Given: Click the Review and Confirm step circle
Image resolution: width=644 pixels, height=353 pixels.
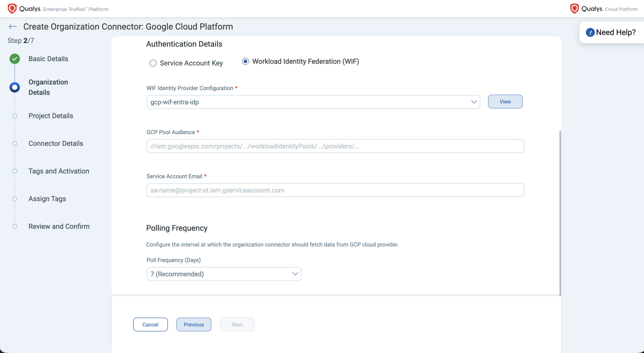Looking at the screenshot, I should 15,226.
